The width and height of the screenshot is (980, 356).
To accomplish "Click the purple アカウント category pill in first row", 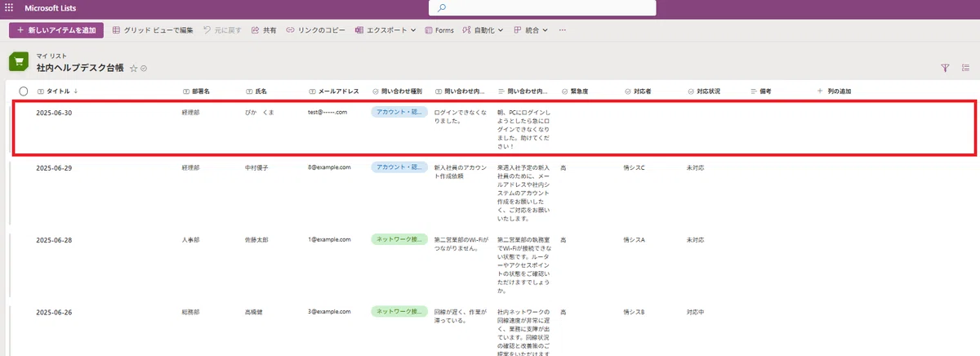I will tap(399, 112).
